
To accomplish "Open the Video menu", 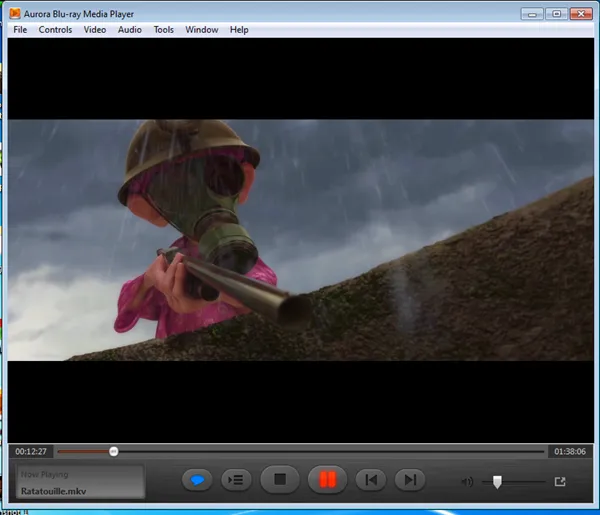I will coord(95,30).
